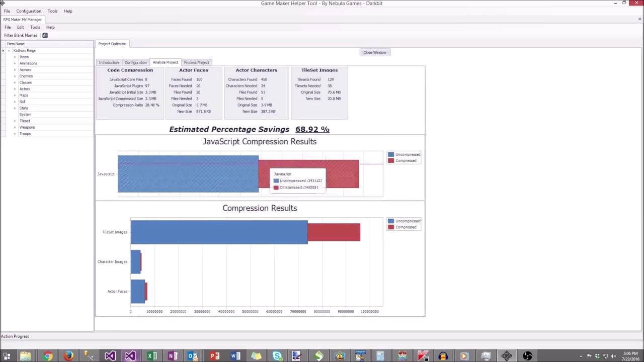
Task: Expand the Weapons node
Action: point(15,127)
